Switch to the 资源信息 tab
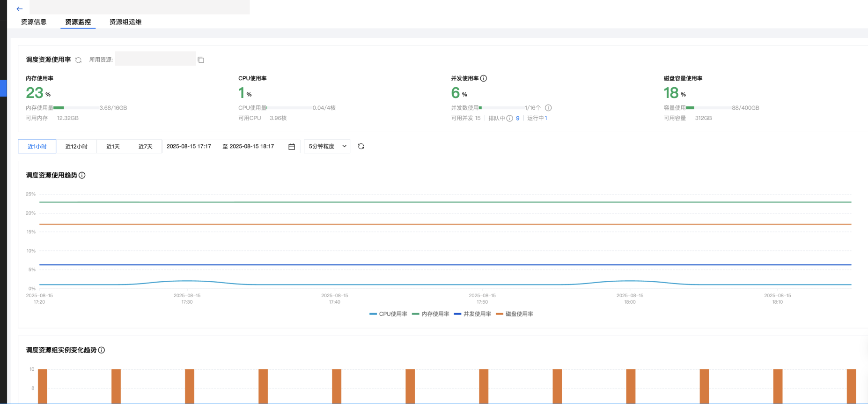The width and height of the screenshot is (868, 404). point(34,22)
